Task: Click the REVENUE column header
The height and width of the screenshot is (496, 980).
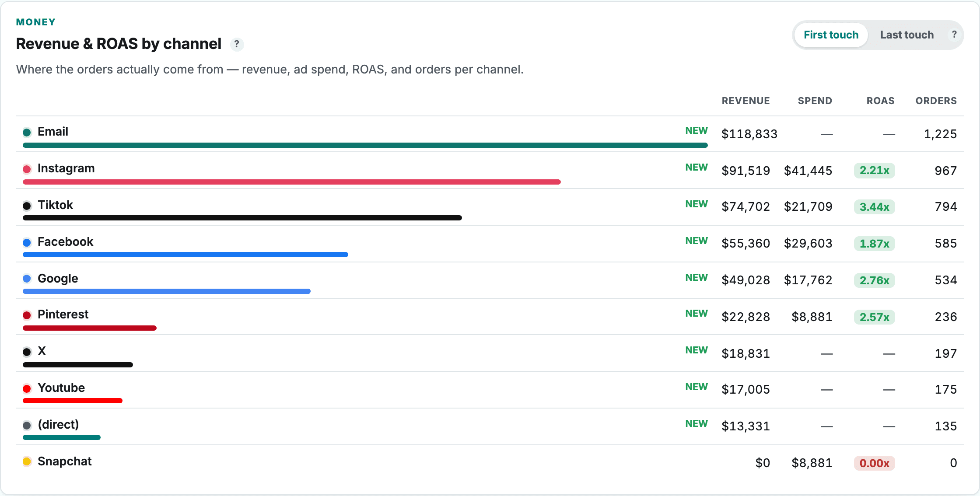Action: coord(745,101)
